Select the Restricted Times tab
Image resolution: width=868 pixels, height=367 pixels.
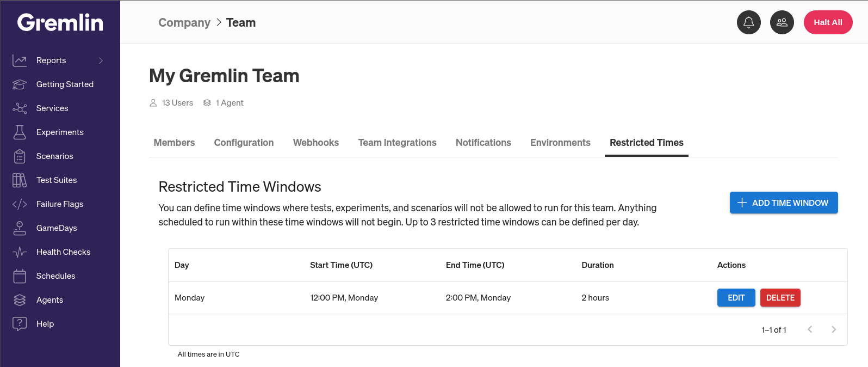[647, 143]
